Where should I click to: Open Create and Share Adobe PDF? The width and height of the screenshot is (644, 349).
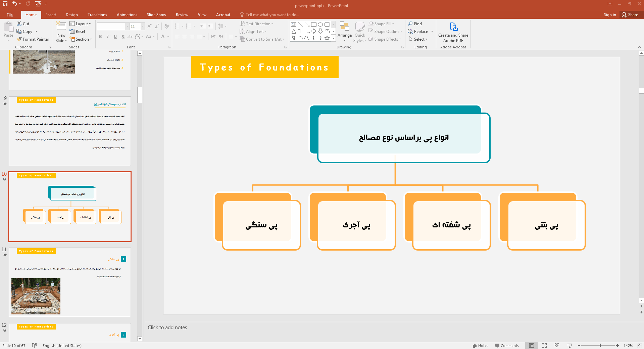[453, 32]
